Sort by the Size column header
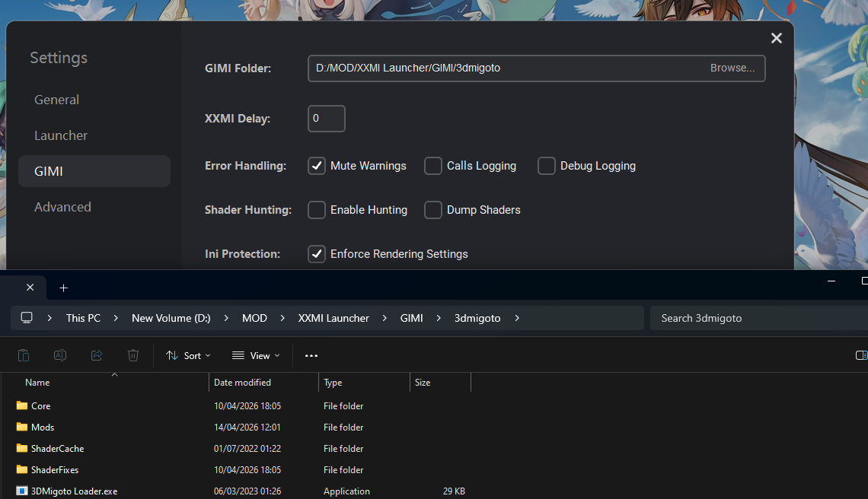 [x=440, y=383]
